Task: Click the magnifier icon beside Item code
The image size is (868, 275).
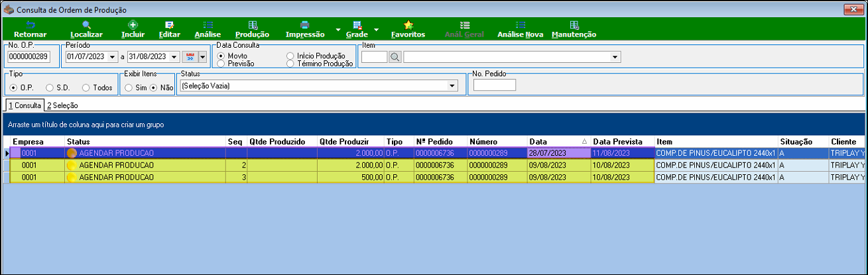Action: point(395,57)
